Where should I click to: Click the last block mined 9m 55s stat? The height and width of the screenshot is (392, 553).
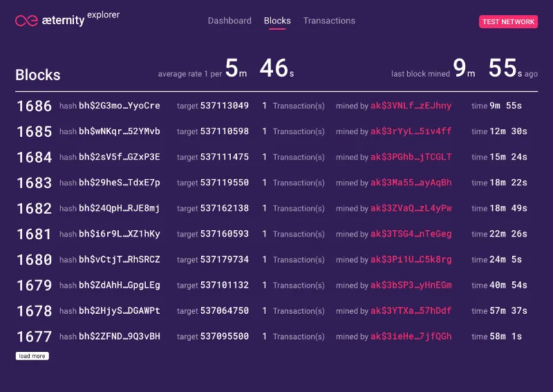pos(465,68)
